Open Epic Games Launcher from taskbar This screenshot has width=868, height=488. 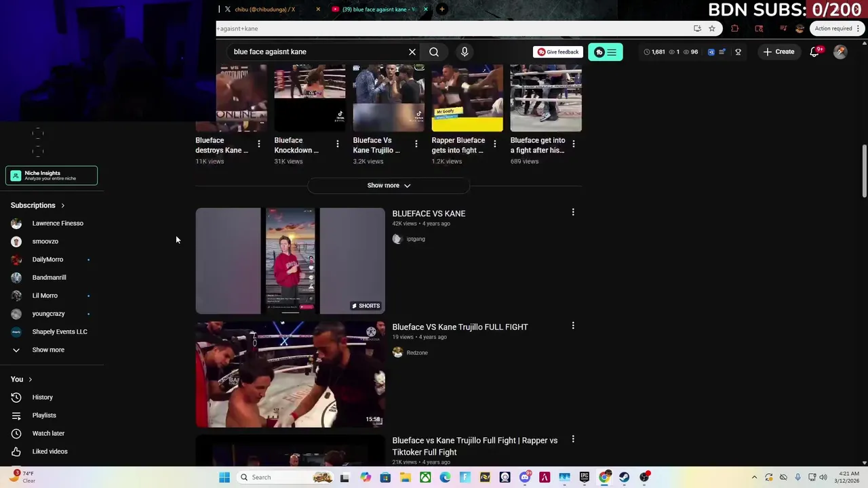(x=584, y=477)
